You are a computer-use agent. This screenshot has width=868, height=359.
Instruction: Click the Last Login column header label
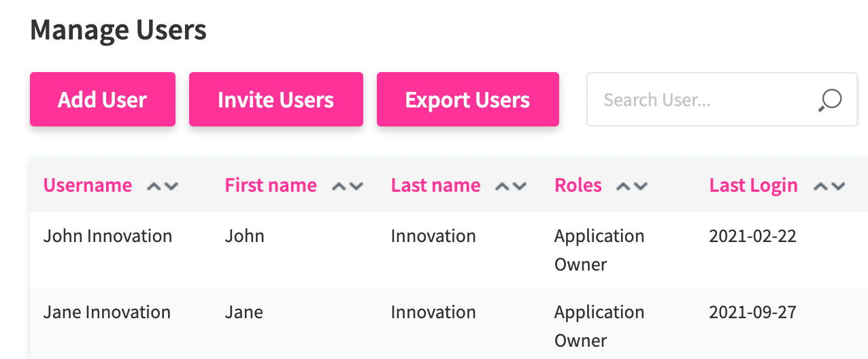(753, 186)
